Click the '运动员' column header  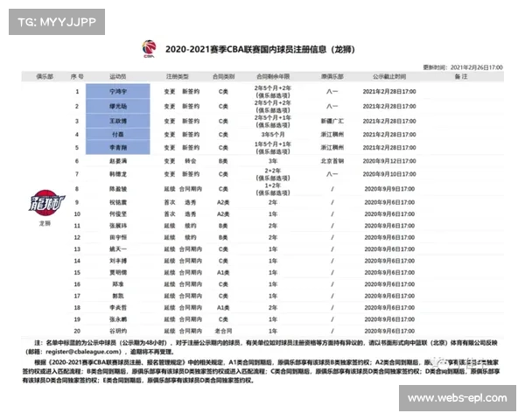click(118, 77)
